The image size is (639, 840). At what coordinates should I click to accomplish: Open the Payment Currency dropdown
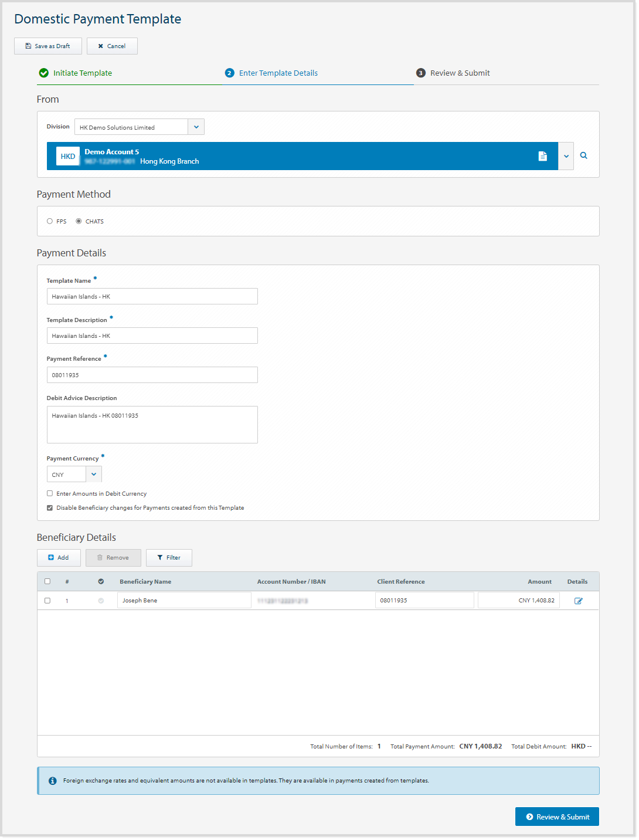[x=94, y=473]
